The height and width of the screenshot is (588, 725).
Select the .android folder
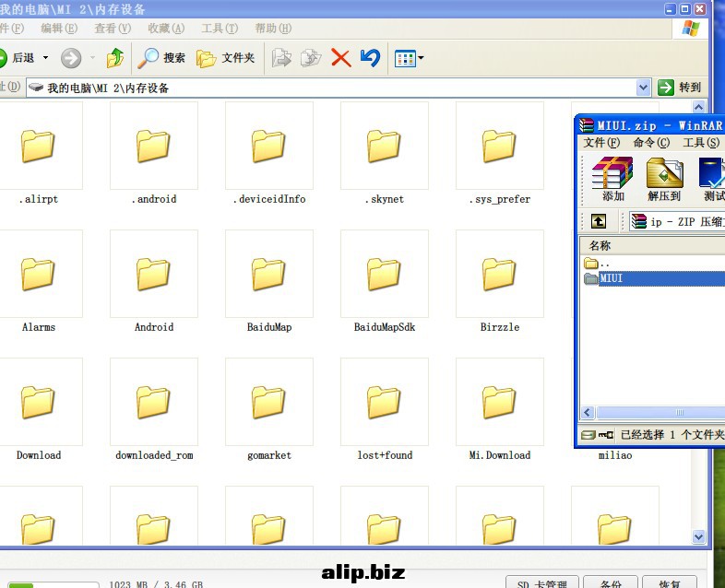[x=154, y=153]
